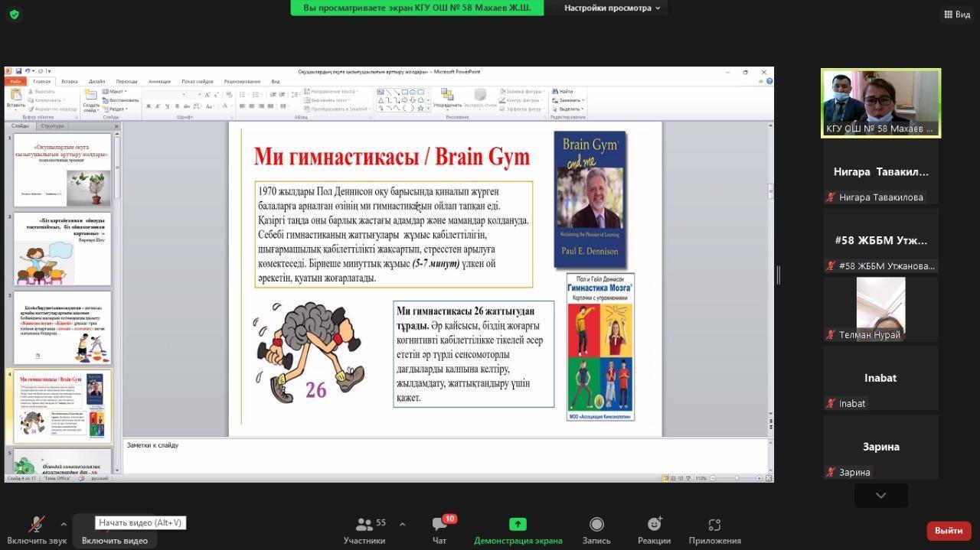This screenshot has width=980, height=550.
Task: Open the Структура tab in slide panel
Action: coord(53,126)
